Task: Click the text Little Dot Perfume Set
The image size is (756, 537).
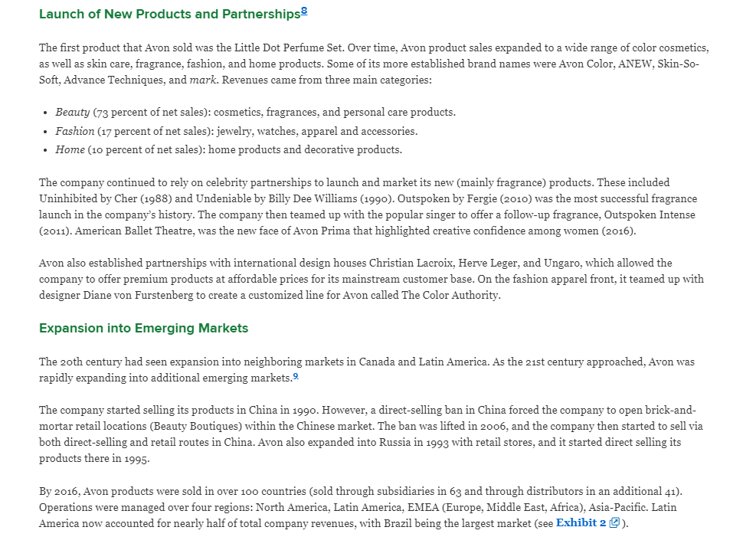Action: pos(288,47)
